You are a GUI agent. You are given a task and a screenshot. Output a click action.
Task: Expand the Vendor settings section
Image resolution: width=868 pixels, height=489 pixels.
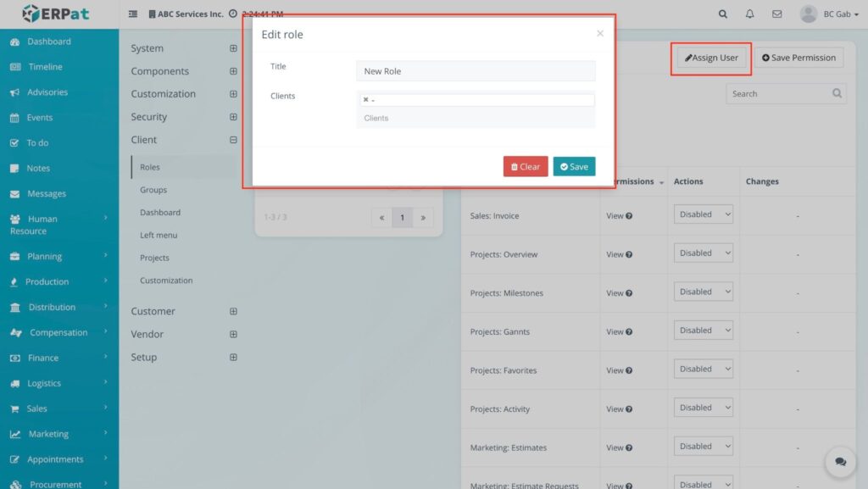(x=233, y=334)
